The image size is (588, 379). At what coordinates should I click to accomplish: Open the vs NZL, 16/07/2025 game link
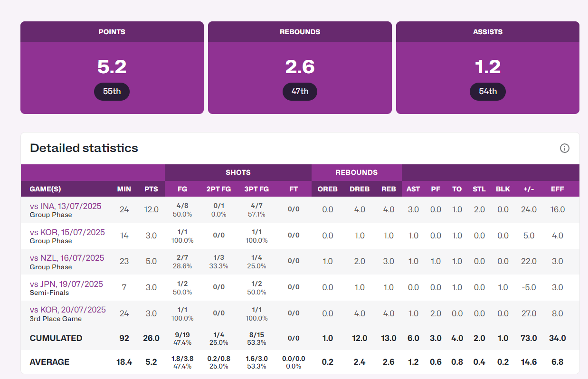point(66,258)
